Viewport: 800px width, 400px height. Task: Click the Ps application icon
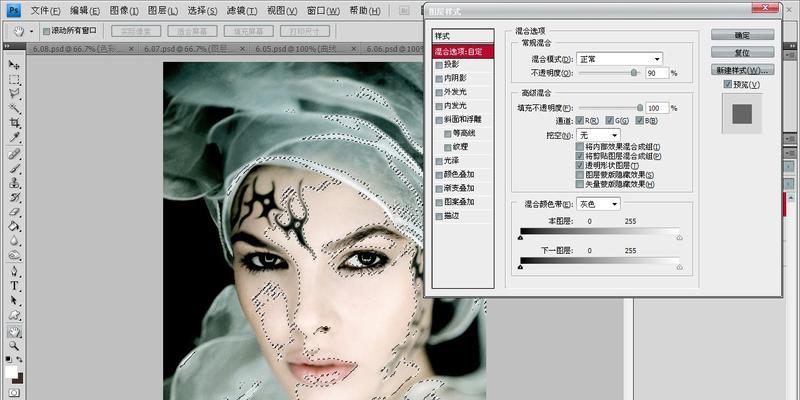(14, 10)
